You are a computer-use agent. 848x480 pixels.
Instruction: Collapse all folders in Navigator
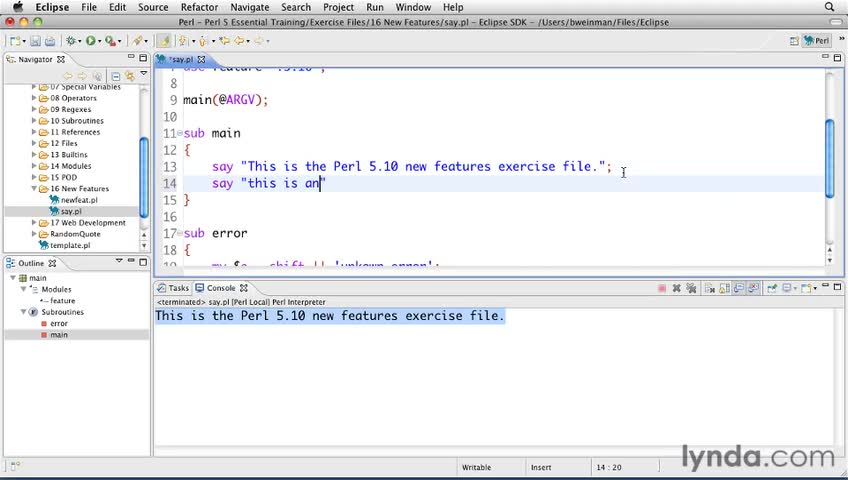click(116, 76)
